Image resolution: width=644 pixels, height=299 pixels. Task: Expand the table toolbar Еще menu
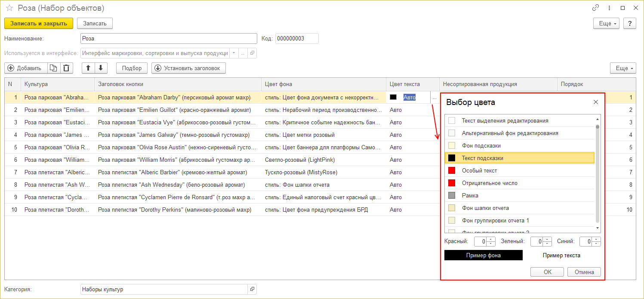tap(622, 68)
